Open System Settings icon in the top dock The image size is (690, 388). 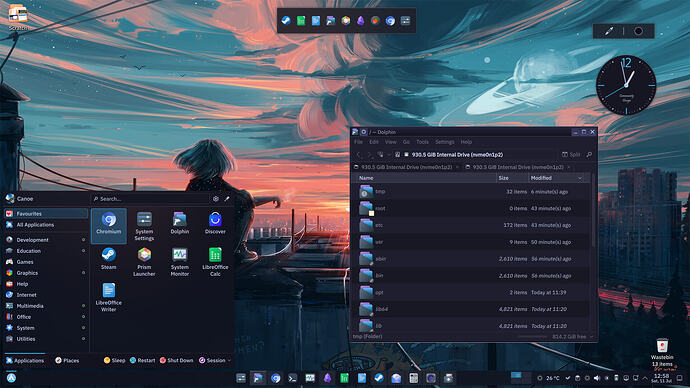point(405,21)
